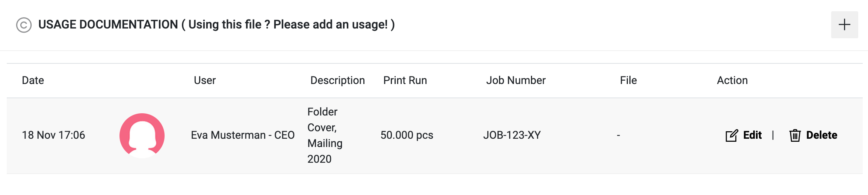The width and height of the screenshot is (868, 195).
Task: Click the trash can icon
Action: [x=795, y=135]
